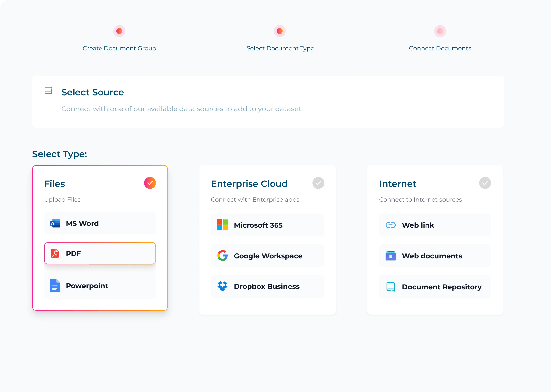Select the Enterprise Cloud card title
The height and width of the screenshot is (392, 551).
click(249, 184)
